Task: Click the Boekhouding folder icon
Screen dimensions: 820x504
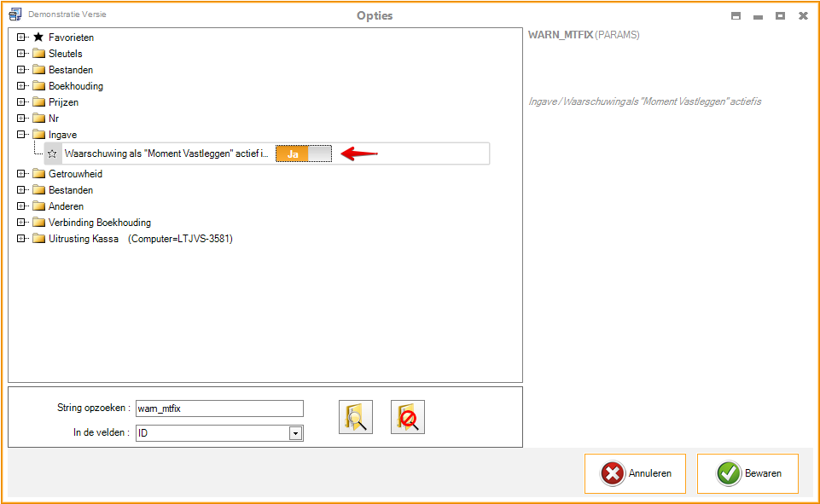Action: pyautogui.click(x=38, y=86)
